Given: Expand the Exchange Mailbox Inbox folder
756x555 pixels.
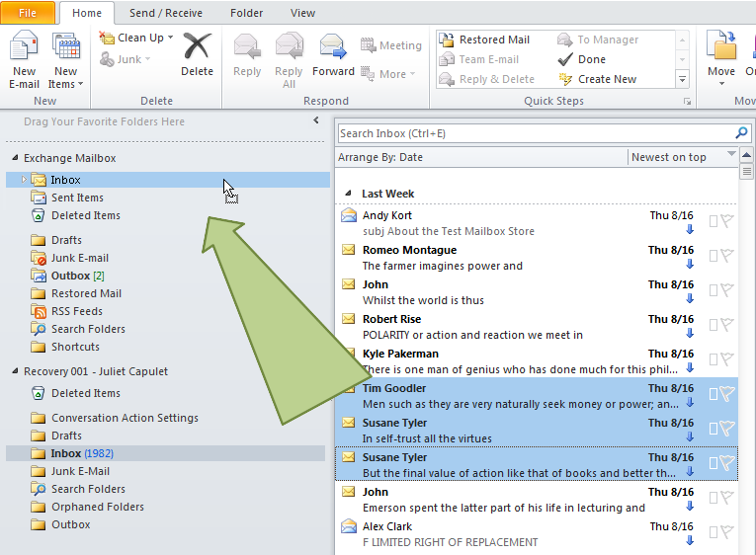Looking at the screenshot, I should tap(23, 179).
